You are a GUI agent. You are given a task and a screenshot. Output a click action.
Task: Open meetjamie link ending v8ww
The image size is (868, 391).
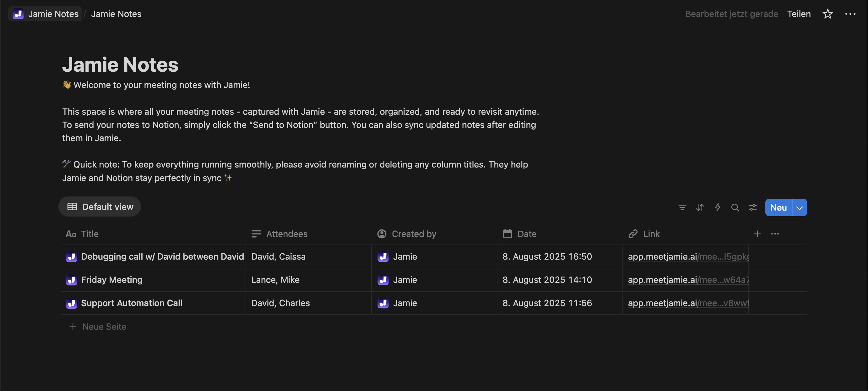pos(688,303)
